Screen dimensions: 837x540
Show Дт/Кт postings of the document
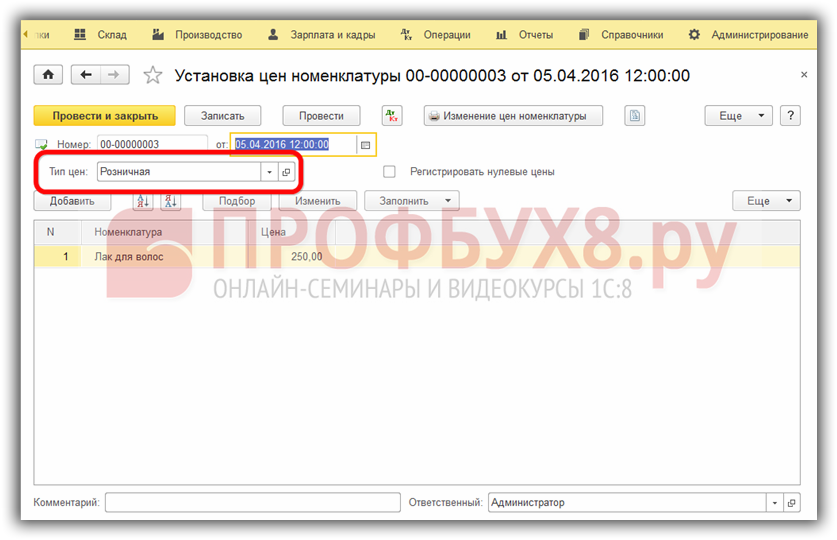(x=392, y=116)
